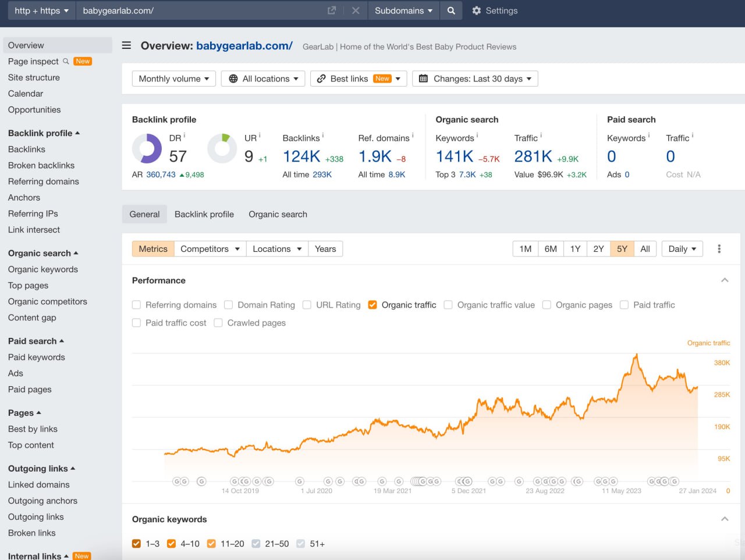Open Broken backlinks in the sidebar
Screen dimensions: 745x560
tap(41, 165)
